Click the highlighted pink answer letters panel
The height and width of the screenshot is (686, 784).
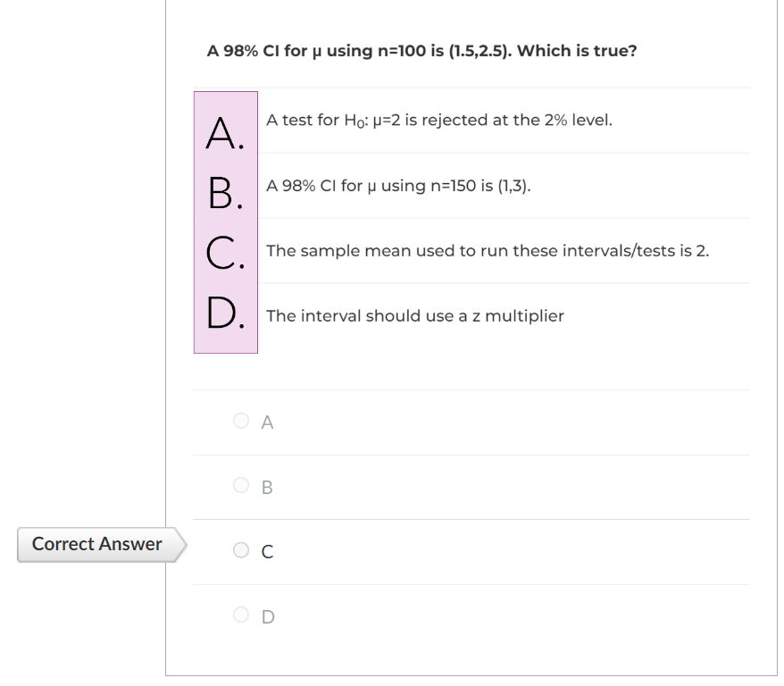click(x=226, y=222)
